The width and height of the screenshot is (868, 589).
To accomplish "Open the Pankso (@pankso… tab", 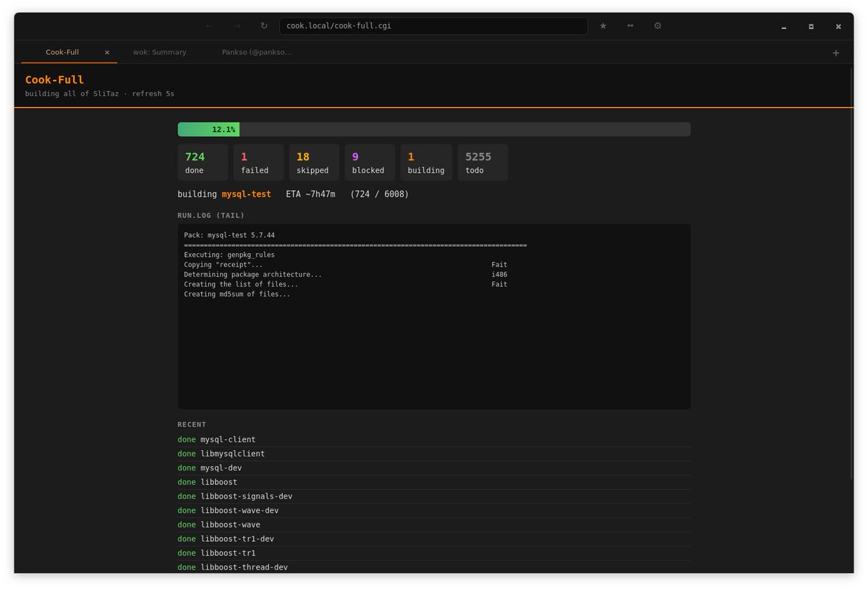I will click(x=257, y=52).
